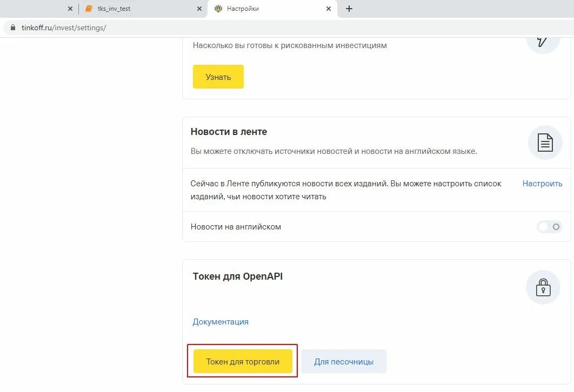Viewport: 574px width, 392px height.
Task: Open a new browser tab with plus icon
Action: point(349,9)
